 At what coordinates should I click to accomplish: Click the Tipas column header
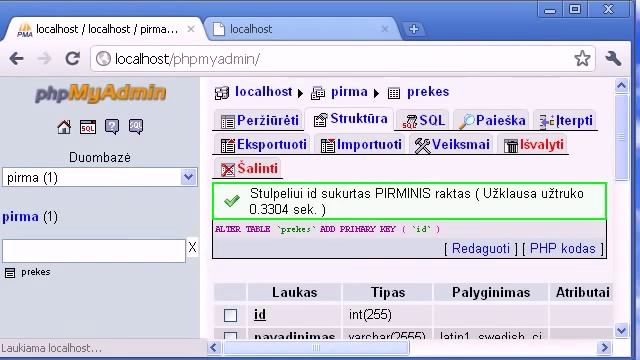point(388,292)
